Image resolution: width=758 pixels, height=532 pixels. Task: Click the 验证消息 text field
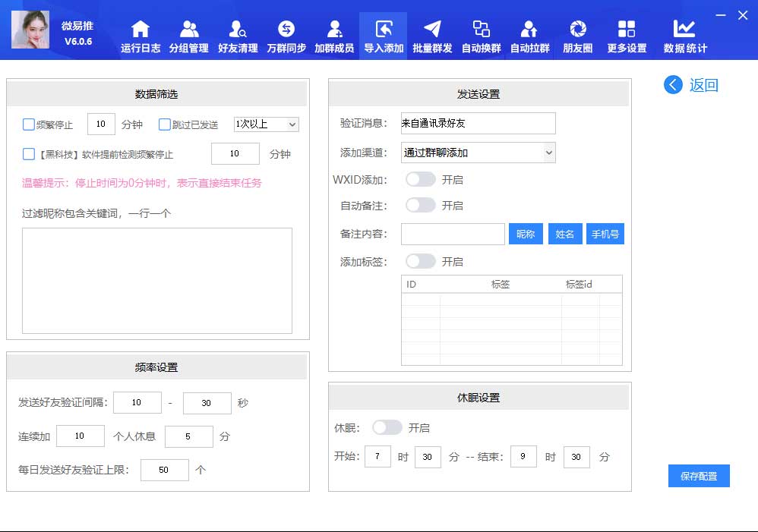pos(478,123)
